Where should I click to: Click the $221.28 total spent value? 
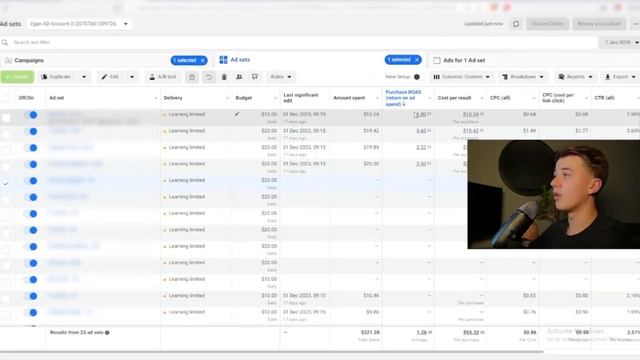click(370, 333)
